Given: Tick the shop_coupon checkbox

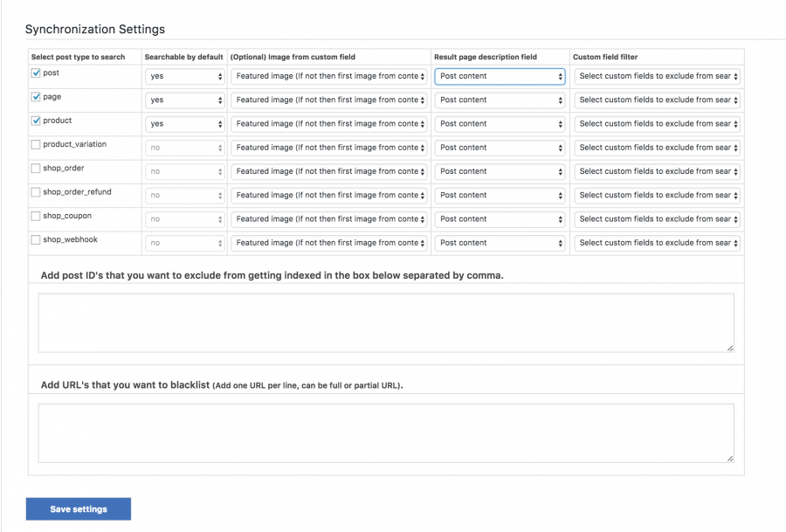Looking at the screenshot, I should [36, 216].
